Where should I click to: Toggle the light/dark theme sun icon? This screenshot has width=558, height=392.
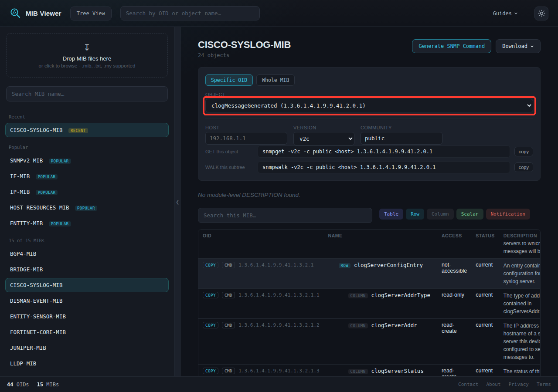tap(541, 14)
